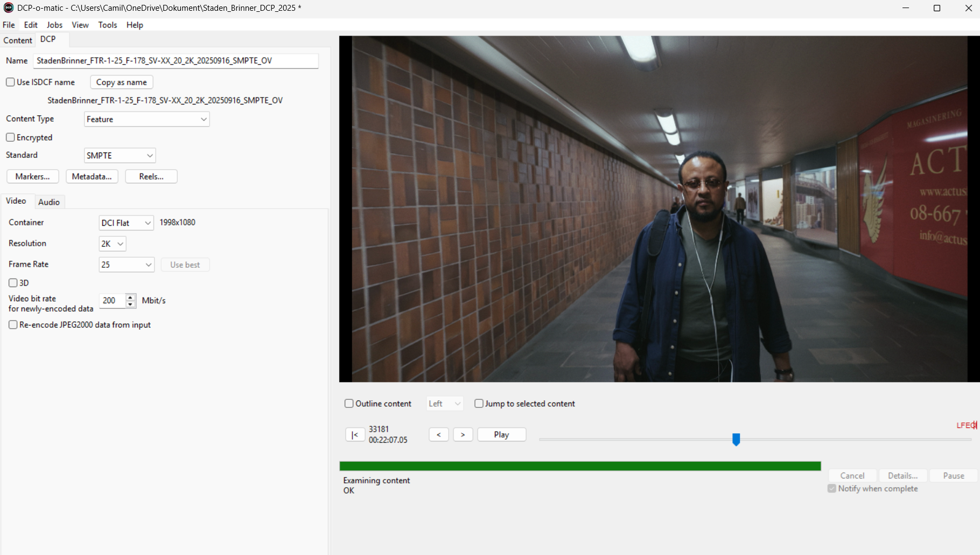Step back one frame
980x555 pixels.
tap(438, 435)
